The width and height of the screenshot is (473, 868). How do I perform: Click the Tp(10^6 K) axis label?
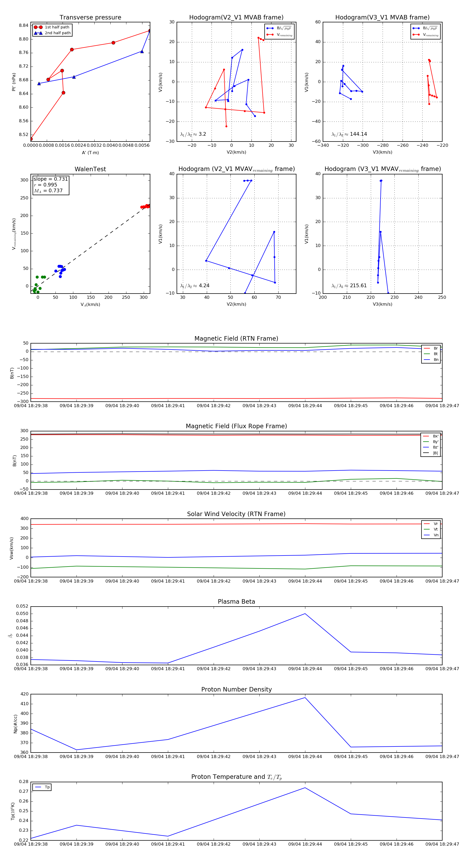click(x=13, y=811)
